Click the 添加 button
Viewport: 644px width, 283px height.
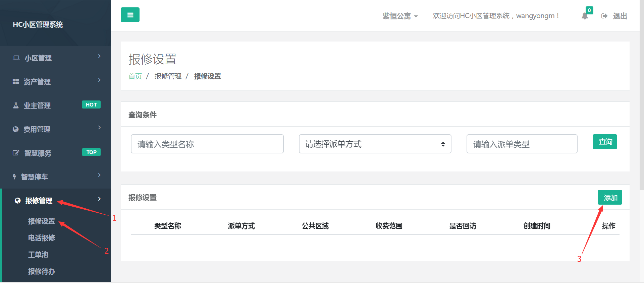tap(610, 198)
